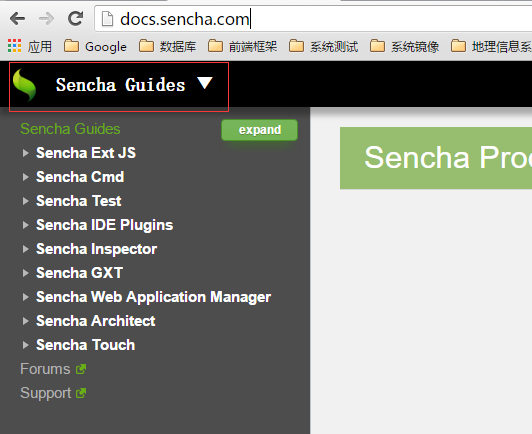Open the 前端框架 bookmark folder

[243, 46]
